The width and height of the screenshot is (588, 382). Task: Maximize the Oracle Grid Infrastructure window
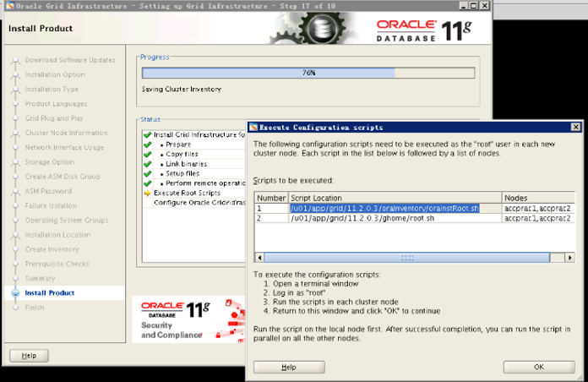474,6
